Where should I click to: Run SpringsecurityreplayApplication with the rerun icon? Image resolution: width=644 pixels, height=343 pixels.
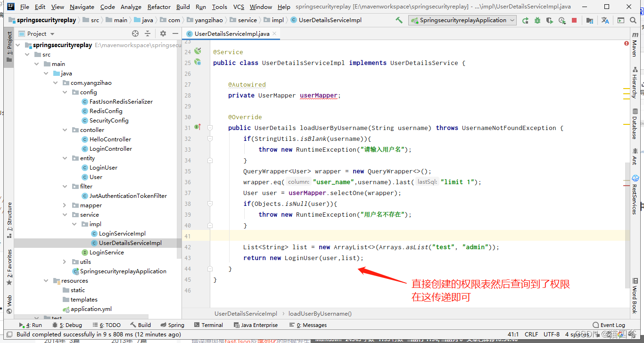525,20
